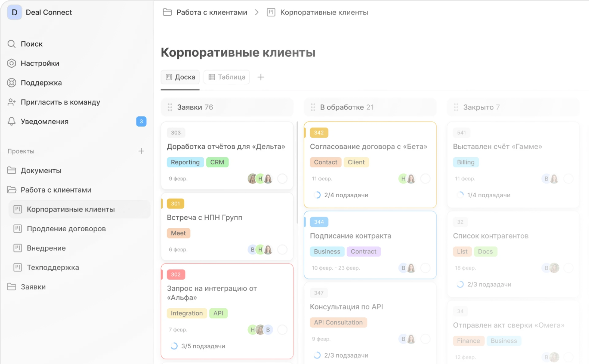The height and width of the screenshot is (364, 589).
Task: Click the Integration tag
Action: 187,313
